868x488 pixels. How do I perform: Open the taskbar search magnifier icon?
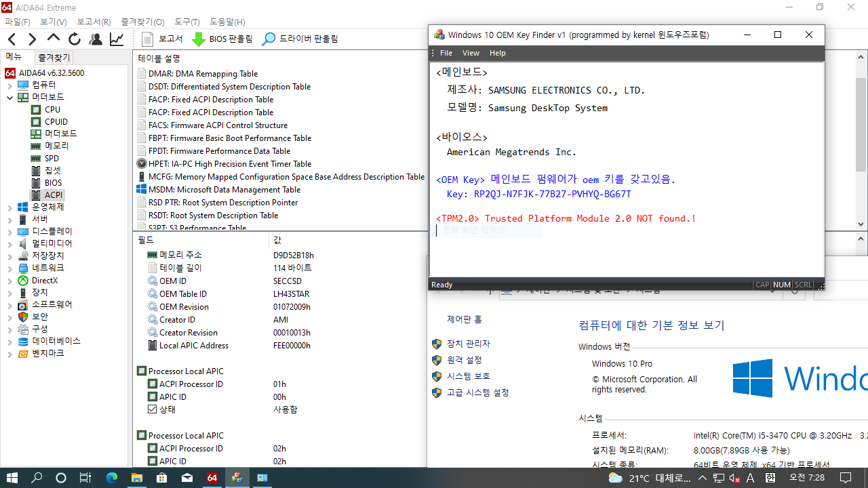pyautogui.click(x=37, y=478)
